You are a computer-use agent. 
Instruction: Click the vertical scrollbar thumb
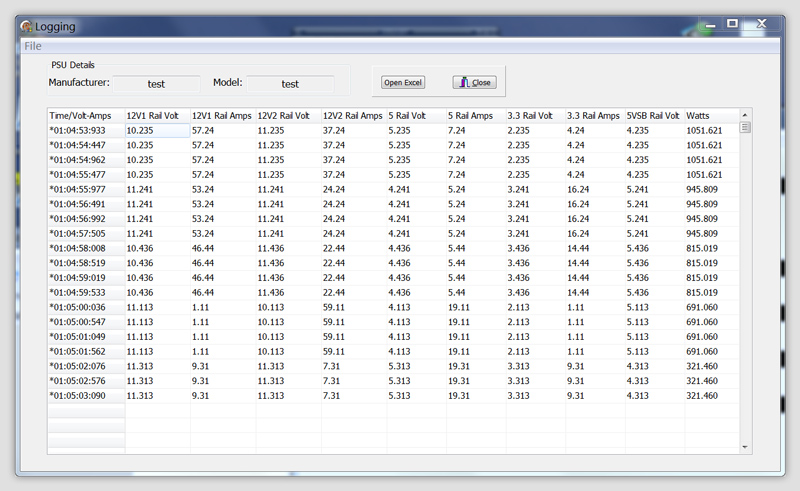(x=745, y=128)
